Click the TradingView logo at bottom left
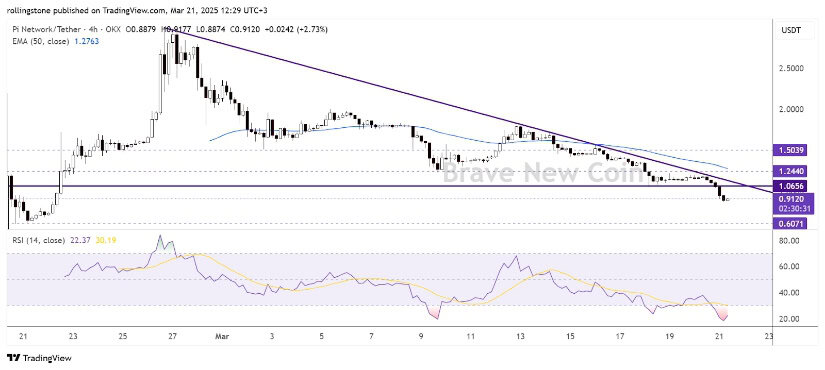The image size is (825, 370). [39, 358]
